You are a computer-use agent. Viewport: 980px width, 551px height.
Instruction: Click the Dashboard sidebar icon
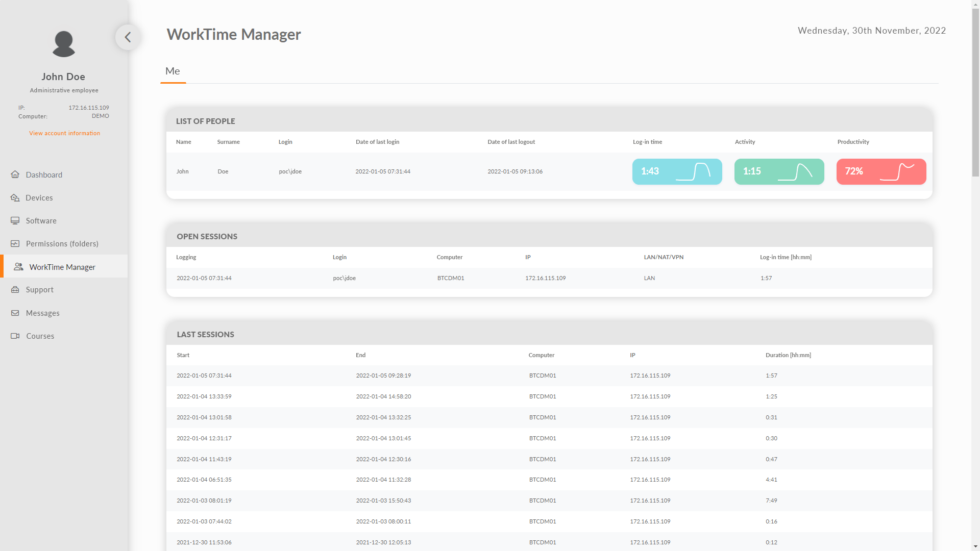[17, 174]
